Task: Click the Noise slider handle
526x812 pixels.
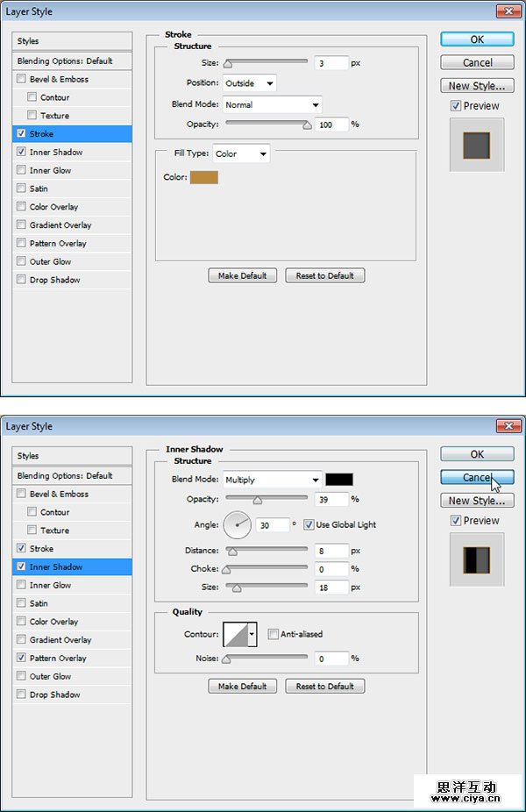Action: point(227,659)
